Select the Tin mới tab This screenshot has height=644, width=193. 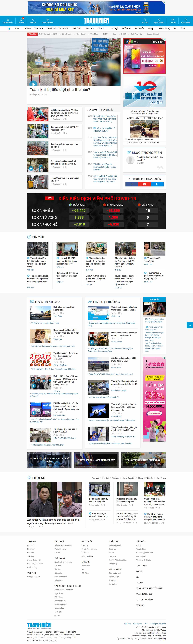coord(92,110)
